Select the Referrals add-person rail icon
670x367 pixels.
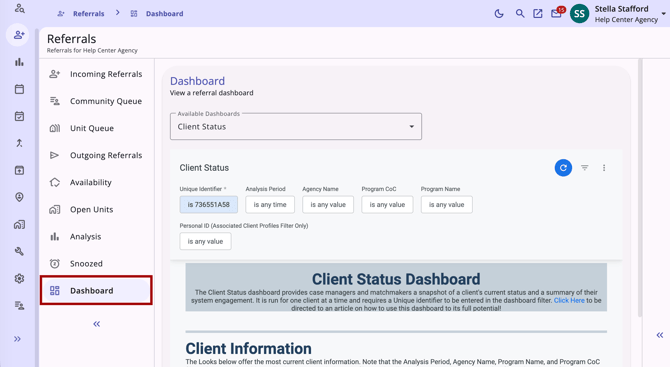[18, 35]
